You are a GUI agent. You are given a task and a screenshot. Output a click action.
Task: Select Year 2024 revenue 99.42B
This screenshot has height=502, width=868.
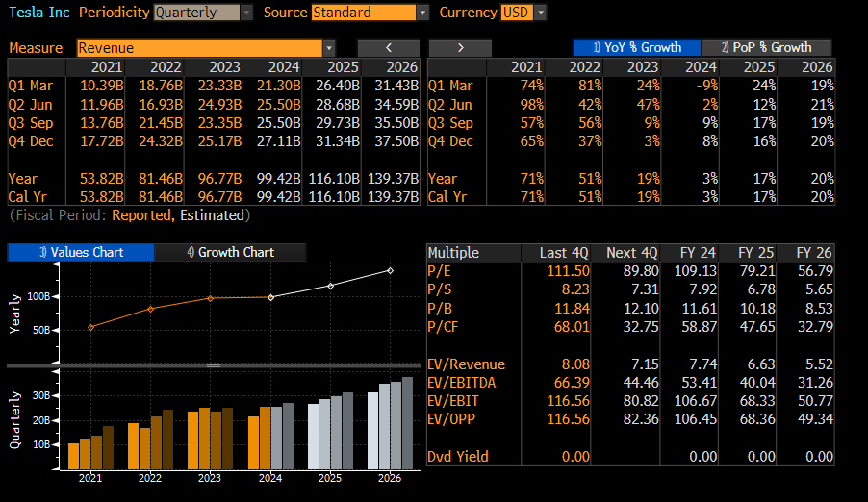click(278, 179)
